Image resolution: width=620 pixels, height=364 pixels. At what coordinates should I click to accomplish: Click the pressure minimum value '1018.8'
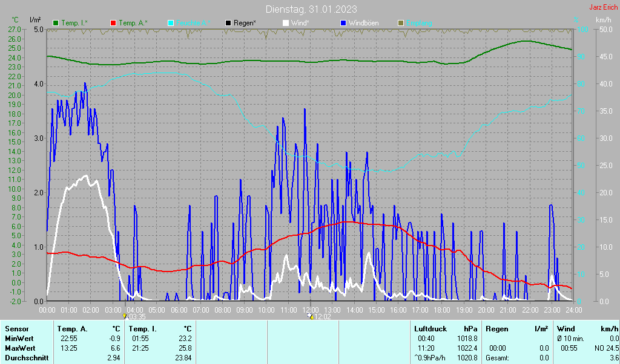tap(468, 339)
